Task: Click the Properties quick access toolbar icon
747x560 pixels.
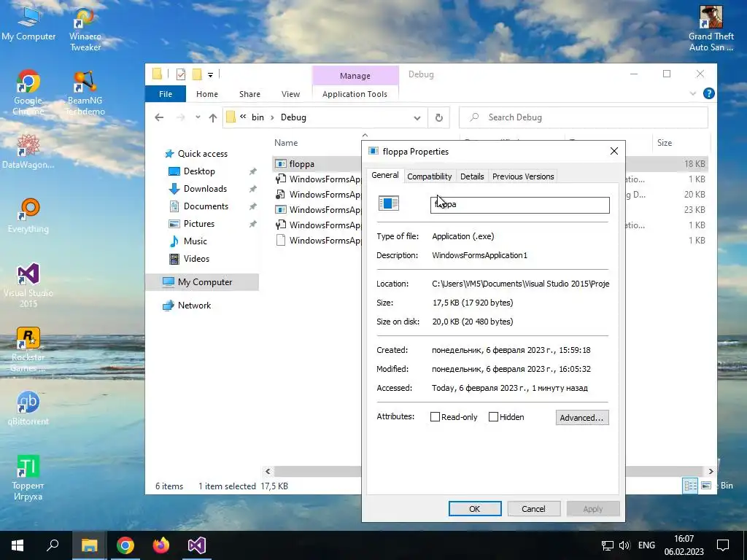Action: [x=181, y=74]
